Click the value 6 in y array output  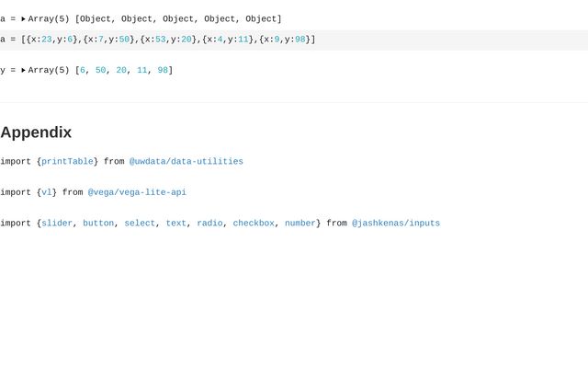83,70
